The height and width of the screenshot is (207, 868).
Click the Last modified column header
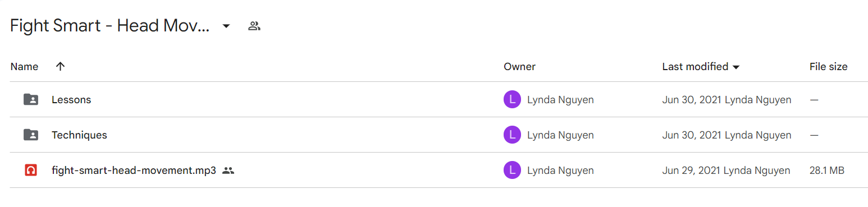pyautogui.click(x=695, y=67)
